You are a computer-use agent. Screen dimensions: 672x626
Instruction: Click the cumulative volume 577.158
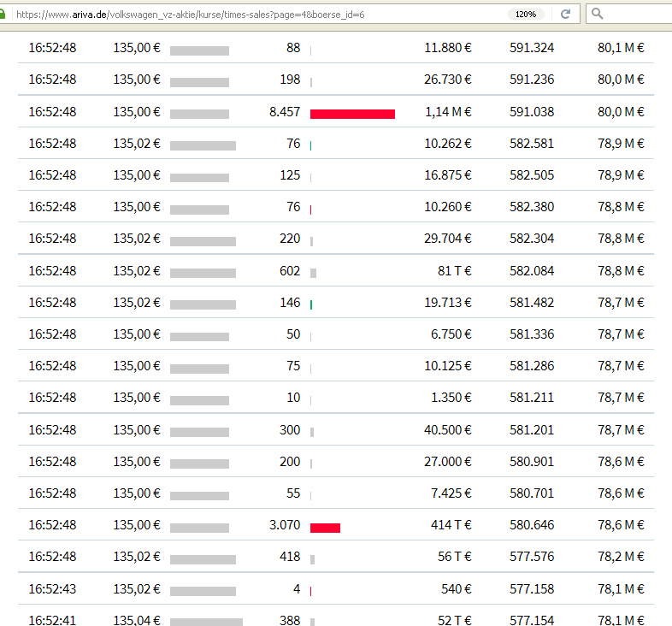[532, 588]
